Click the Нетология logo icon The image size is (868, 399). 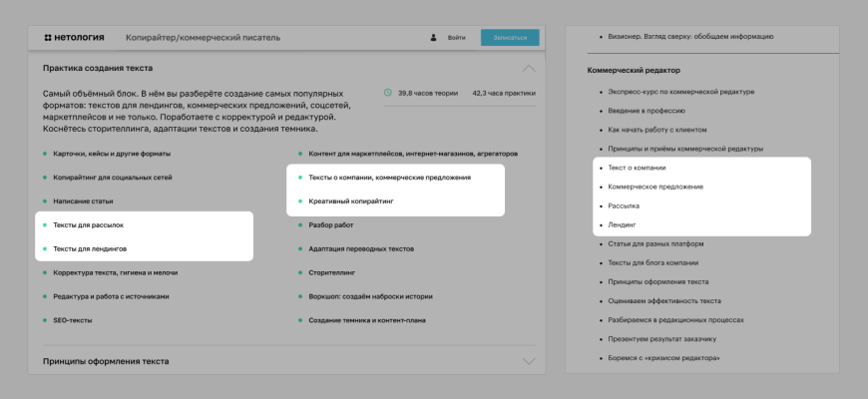pos(47,38)
